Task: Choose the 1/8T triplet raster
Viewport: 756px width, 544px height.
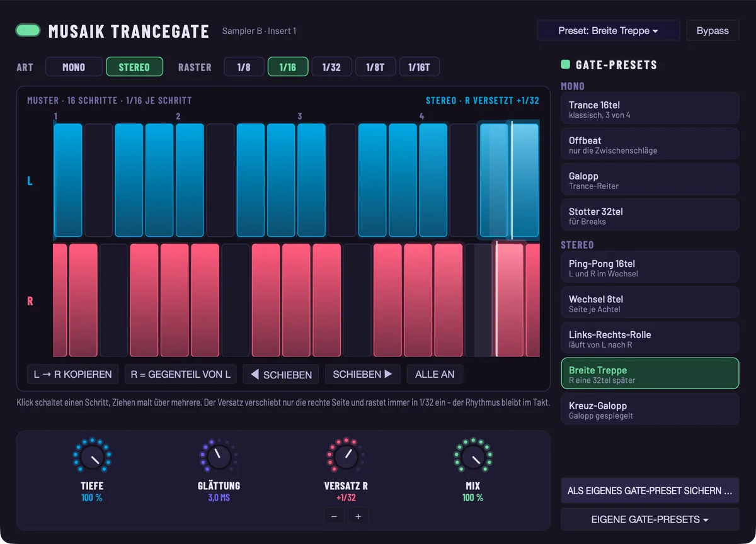Action: click(375, 67)
